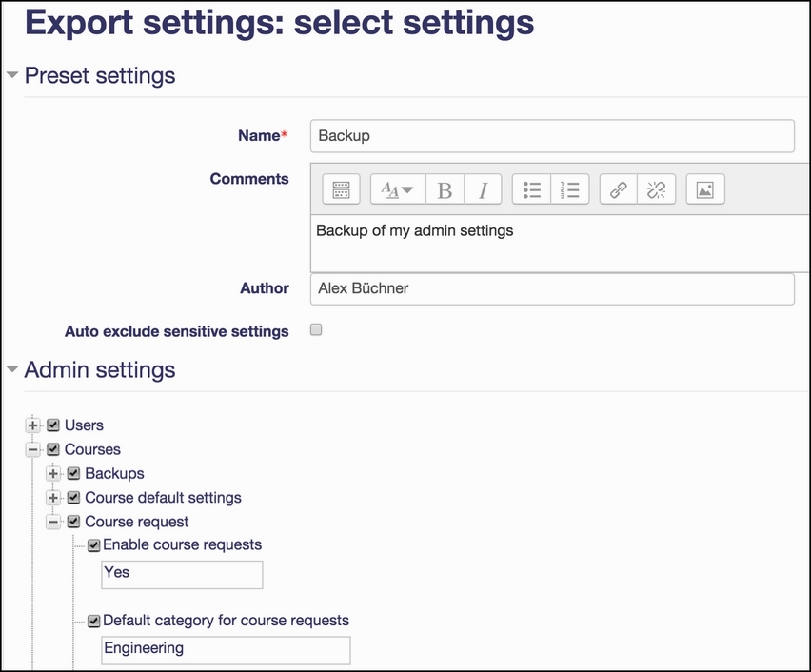811x672 pixels.
Task: Apply italic formatting in Comments editor
Action: coord(484,189)
